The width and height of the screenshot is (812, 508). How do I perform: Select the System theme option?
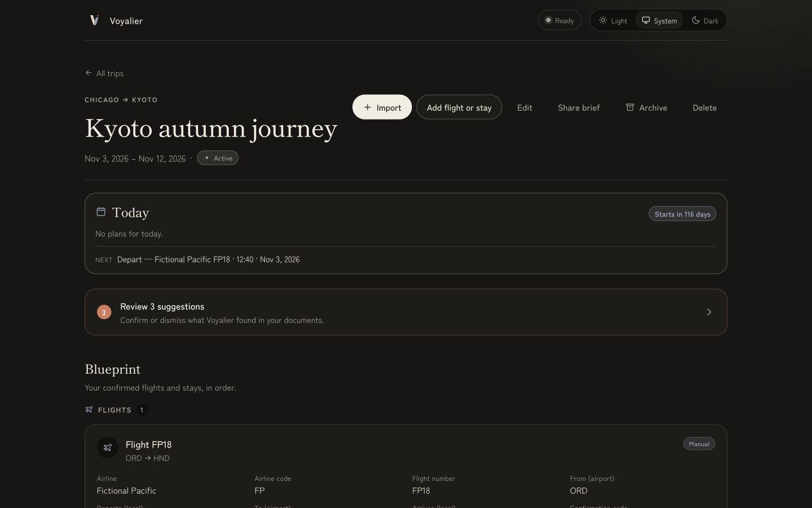pos(659,20)
